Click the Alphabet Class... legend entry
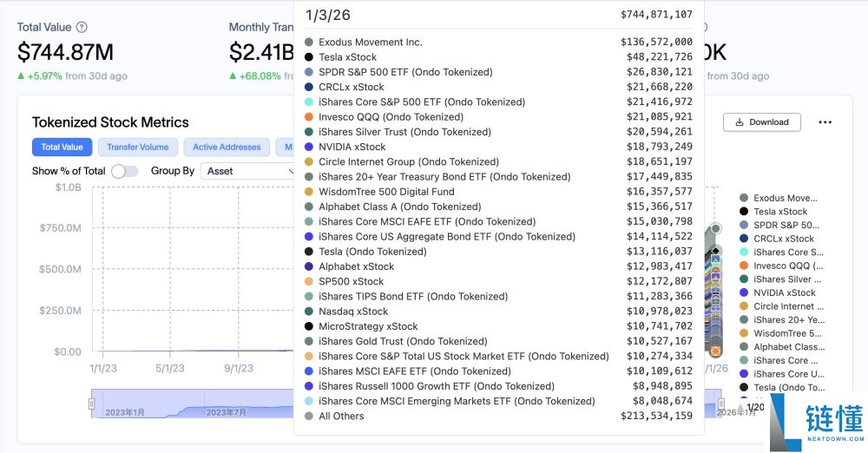This screenshot has width=868, height=453. pos(782,346)
